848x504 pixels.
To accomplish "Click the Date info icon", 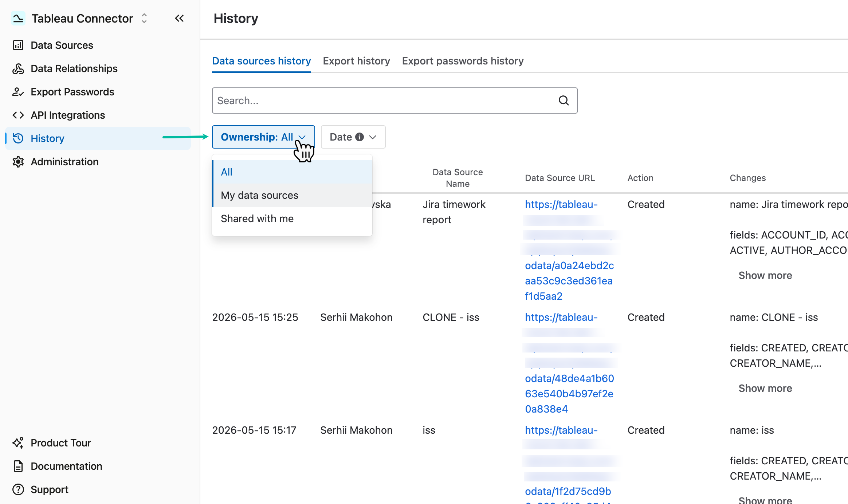I will (360, 137).
